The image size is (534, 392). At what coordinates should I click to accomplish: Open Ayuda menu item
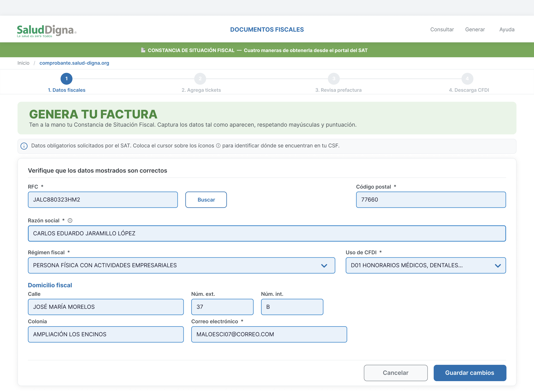pyautogui.click(x=507, y=29)
